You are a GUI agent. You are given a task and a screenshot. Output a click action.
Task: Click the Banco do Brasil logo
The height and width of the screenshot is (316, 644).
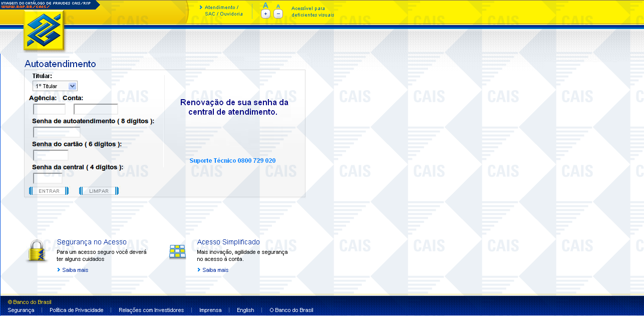pos(44,31)
